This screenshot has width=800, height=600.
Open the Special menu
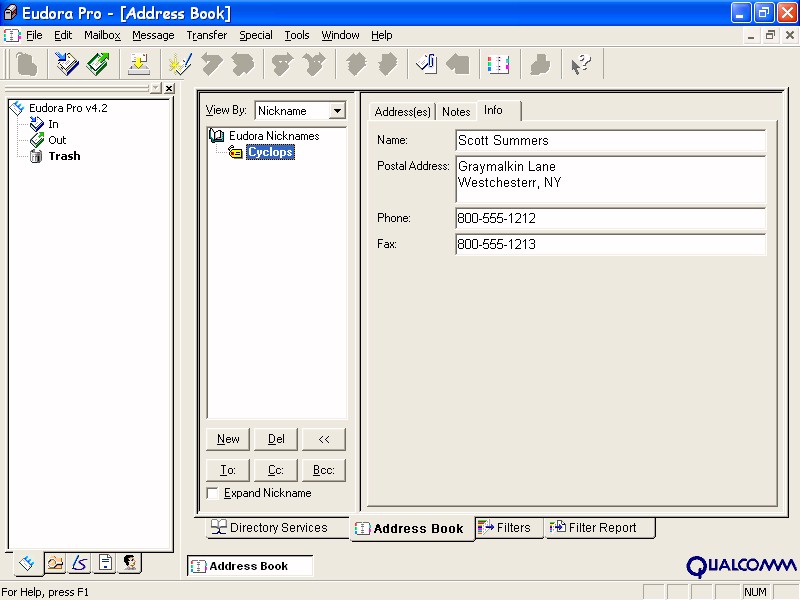click(256, 35)
